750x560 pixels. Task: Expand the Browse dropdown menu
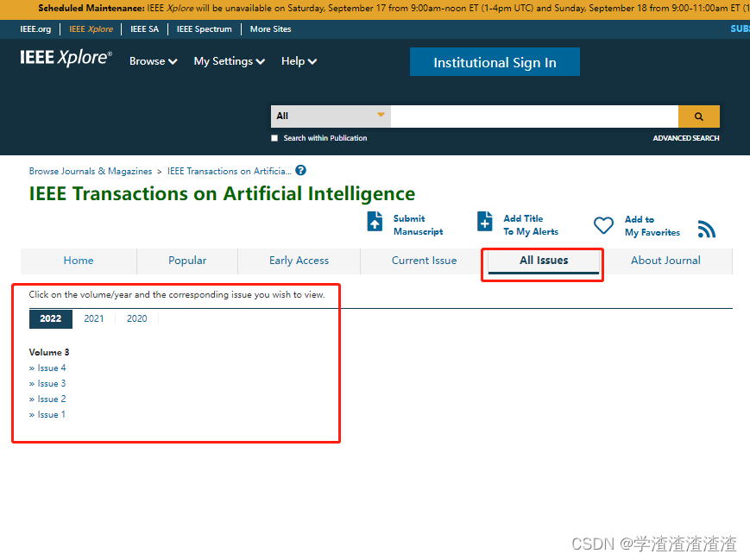(x=153, y=61)
